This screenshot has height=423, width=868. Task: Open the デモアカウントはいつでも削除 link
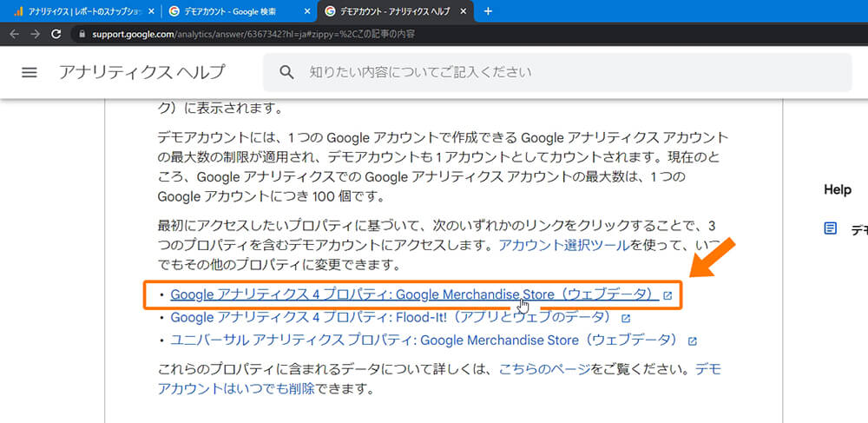[x=236, y=388]
